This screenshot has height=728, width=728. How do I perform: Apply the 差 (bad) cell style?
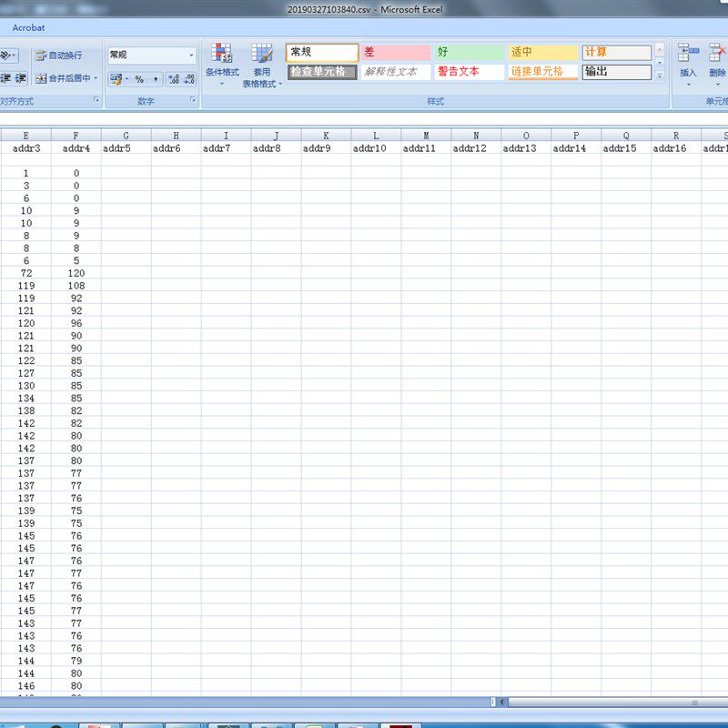[x=396, y=53]
